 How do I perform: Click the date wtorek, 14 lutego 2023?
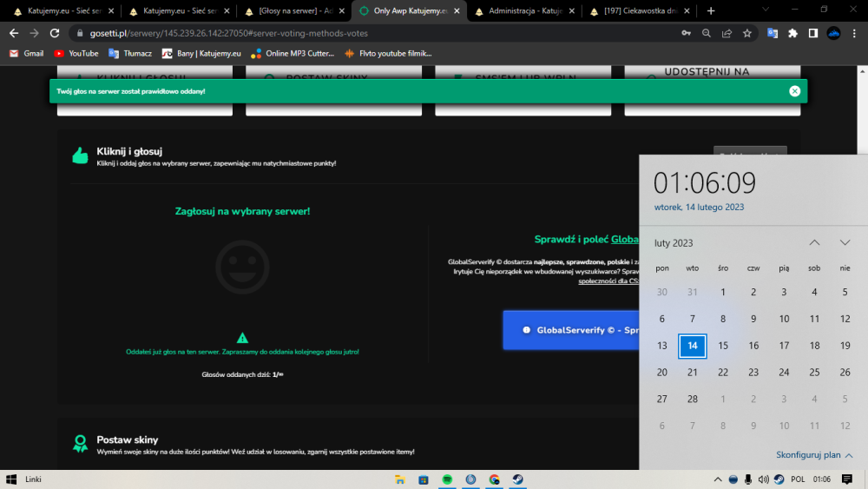pos(699,207)
